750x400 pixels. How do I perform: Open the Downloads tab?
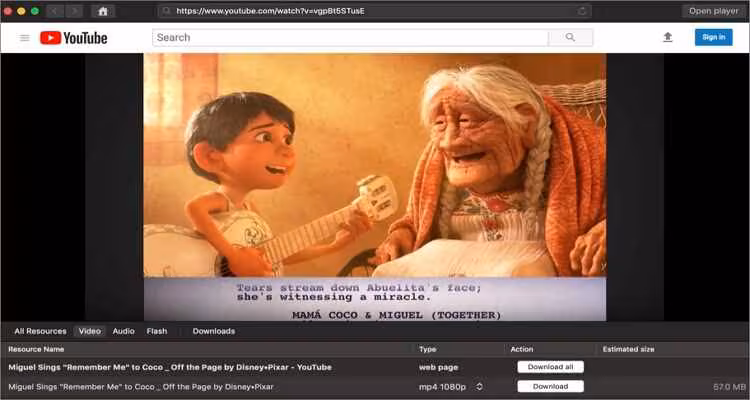pyautogui.click(x=214, y=331)
